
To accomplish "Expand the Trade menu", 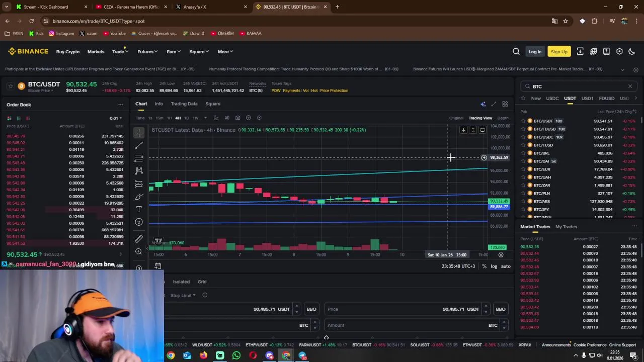I will 120,52.
